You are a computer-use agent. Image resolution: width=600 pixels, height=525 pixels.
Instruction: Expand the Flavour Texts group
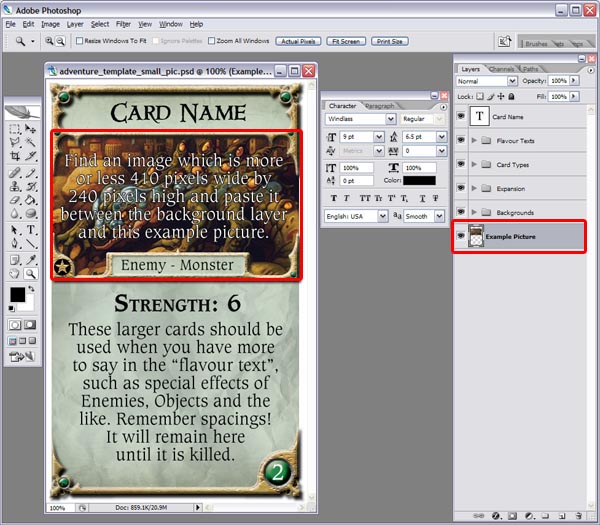click(x=474, y=140)
